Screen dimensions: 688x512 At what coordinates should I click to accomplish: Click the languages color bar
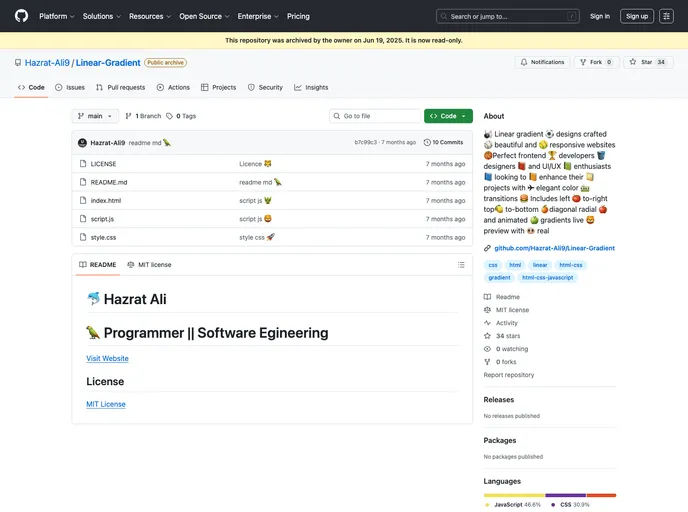[x=550, y=495]
